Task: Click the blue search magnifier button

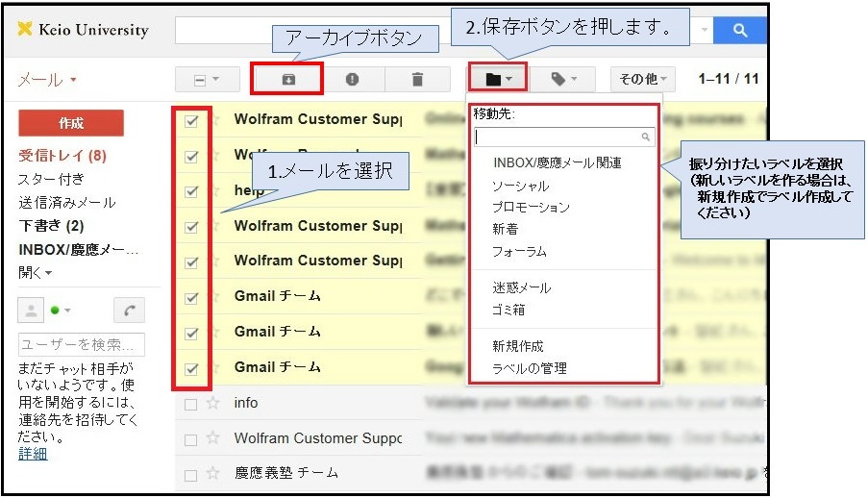Action: (x=739, y=30)
